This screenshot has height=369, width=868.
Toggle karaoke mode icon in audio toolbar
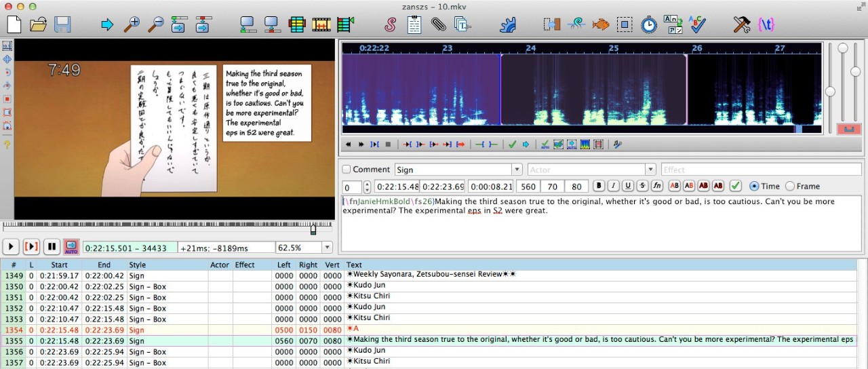coord(618,144)
